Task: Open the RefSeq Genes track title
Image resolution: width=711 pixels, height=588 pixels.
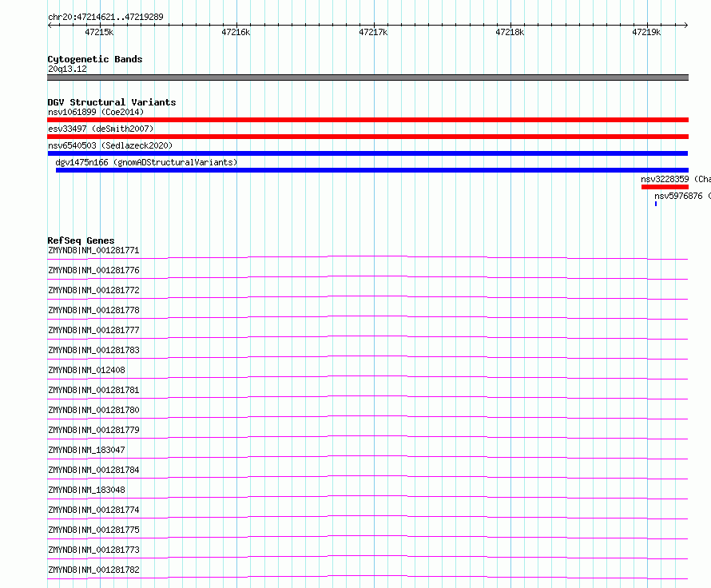Action: 81,240
